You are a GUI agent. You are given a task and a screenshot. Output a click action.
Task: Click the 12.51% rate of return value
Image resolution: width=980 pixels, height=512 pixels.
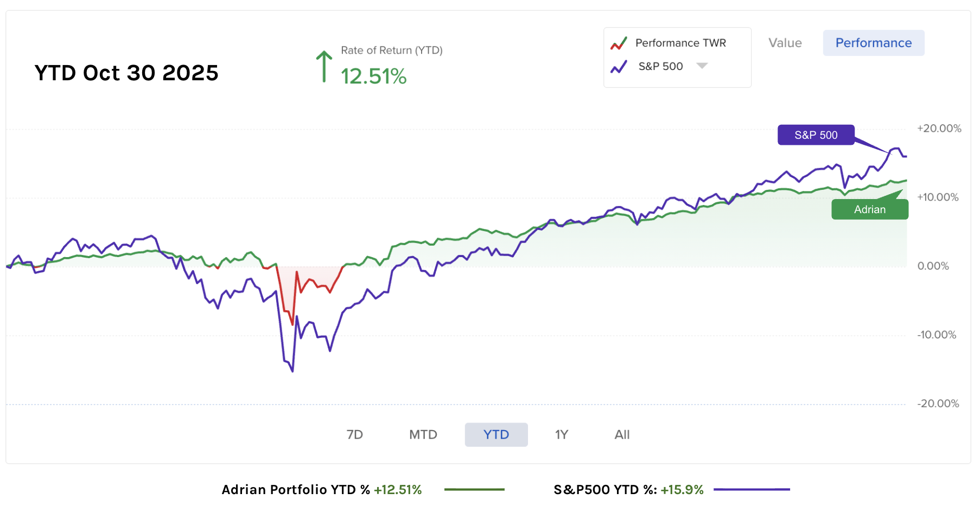373,76
